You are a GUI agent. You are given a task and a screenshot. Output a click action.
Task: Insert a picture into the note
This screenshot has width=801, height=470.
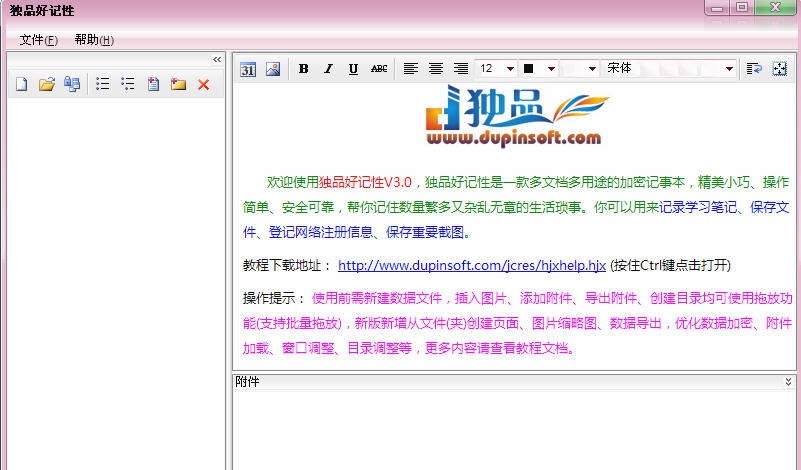pyautogui.click(x=273, y=68)
